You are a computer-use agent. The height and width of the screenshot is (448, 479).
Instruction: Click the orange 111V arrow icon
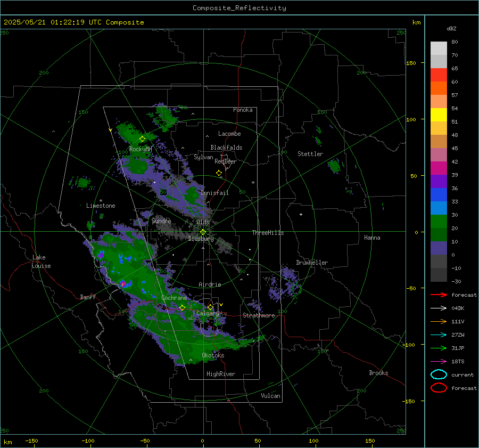(x=439, y=321)
